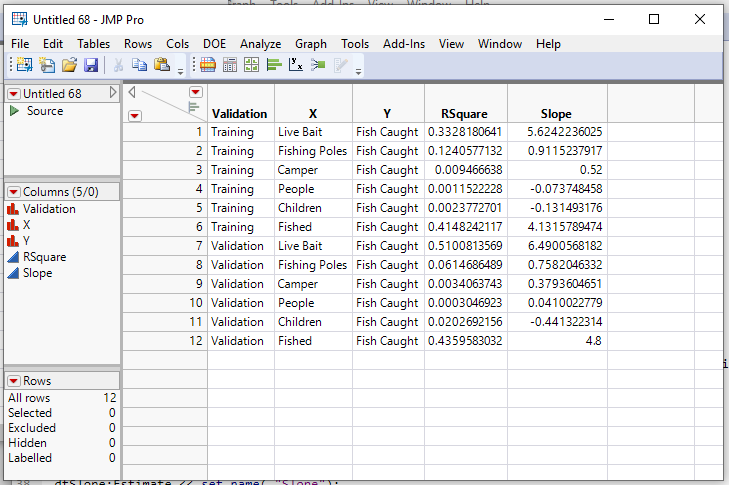Open the column red triangle in table corner
This screenshot has height=485, width=729.
[x=196, y=92]
